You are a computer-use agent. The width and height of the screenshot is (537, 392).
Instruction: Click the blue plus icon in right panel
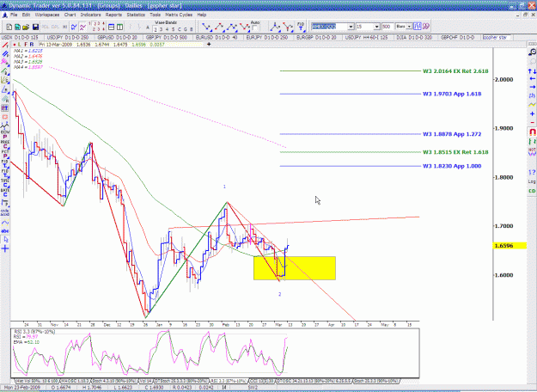coord(532,113)
